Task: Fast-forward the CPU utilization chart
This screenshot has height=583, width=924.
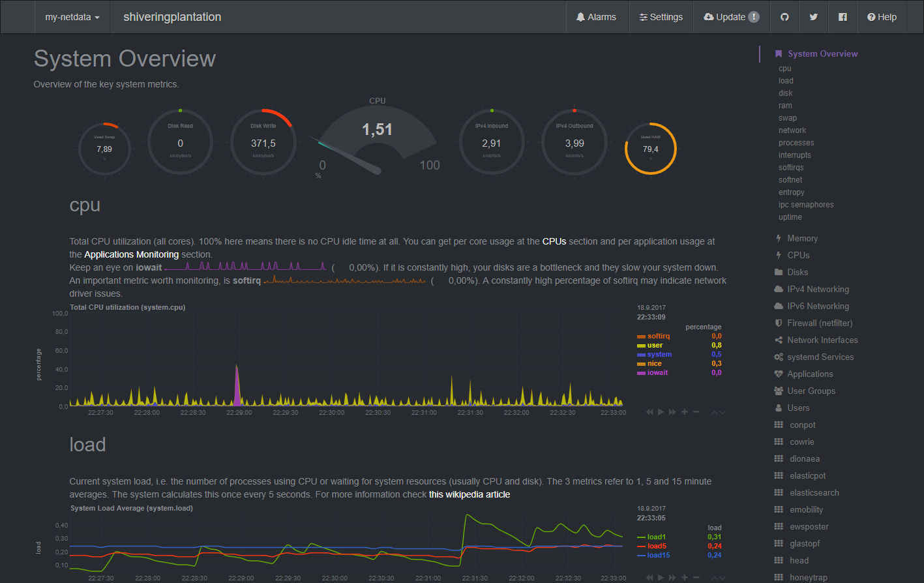Action: pos(672,412)
